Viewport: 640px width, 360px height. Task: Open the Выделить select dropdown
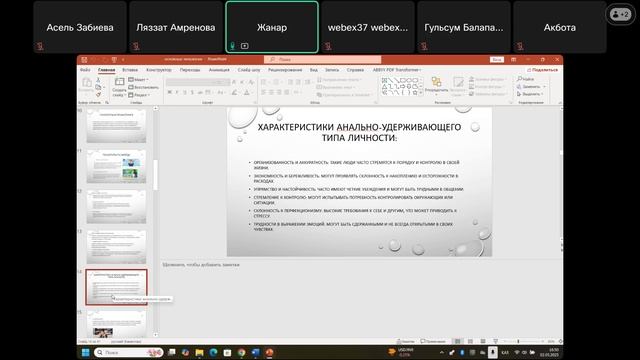(x=531, y=94)
